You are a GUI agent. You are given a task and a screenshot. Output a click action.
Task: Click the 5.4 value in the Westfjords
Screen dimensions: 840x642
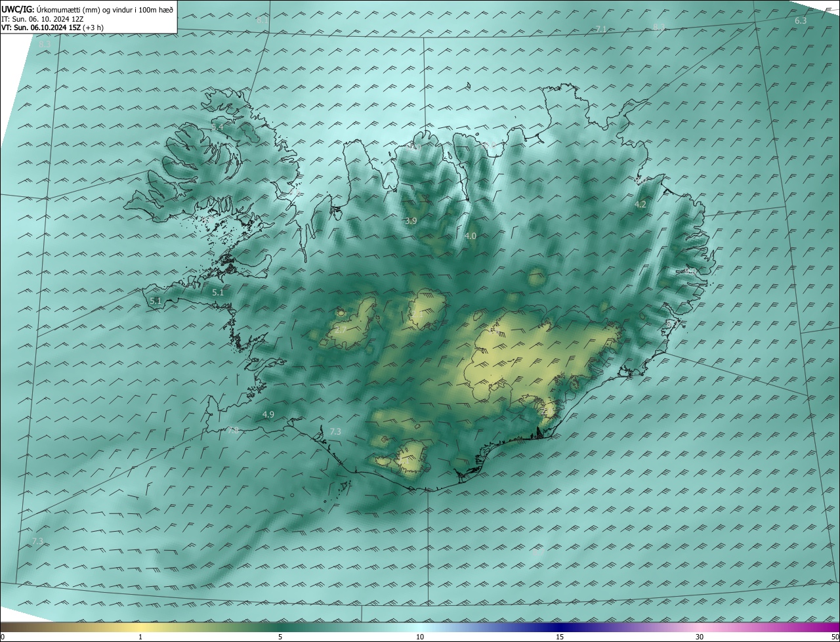click(218, 126)
